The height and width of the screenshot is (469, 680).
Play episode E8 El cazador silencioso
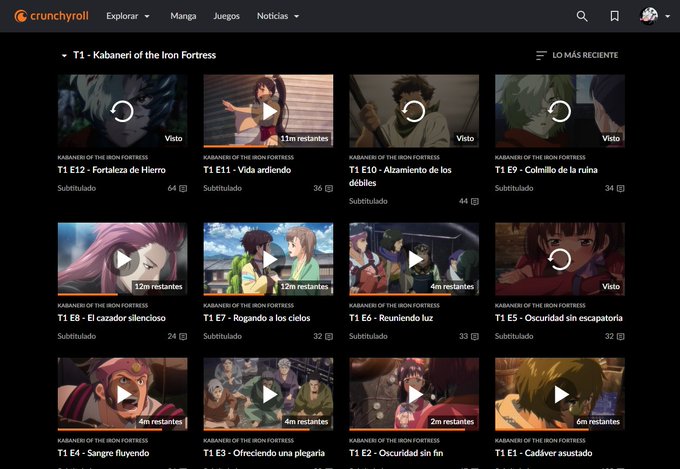(122, 259)
